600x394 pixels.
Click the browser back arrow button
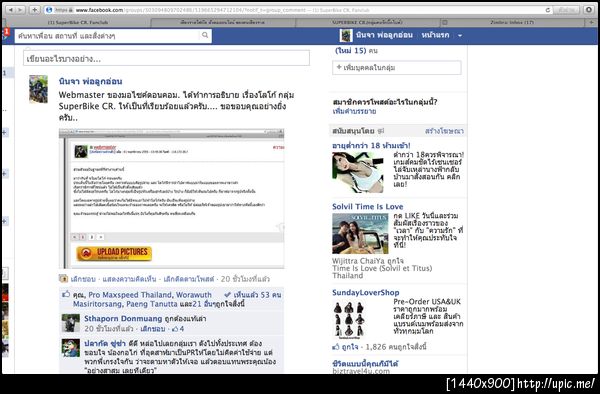(10, 10)
